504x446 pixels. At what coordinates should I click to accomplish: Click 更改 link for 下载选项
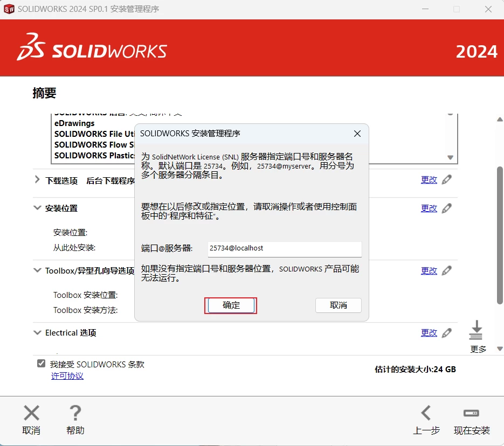click(429, 180)
